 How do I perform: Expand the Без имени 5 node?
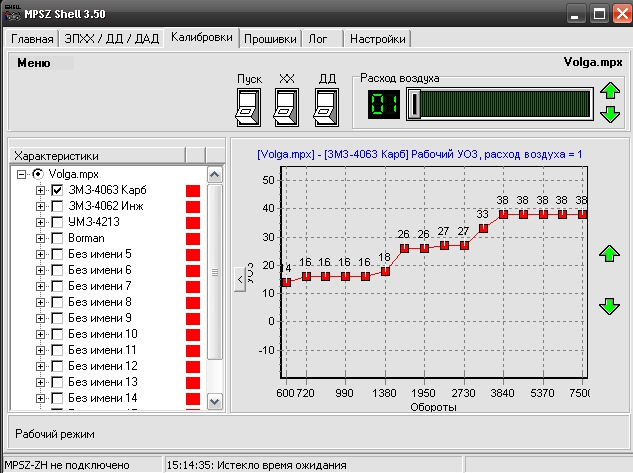tap(41, 254)
